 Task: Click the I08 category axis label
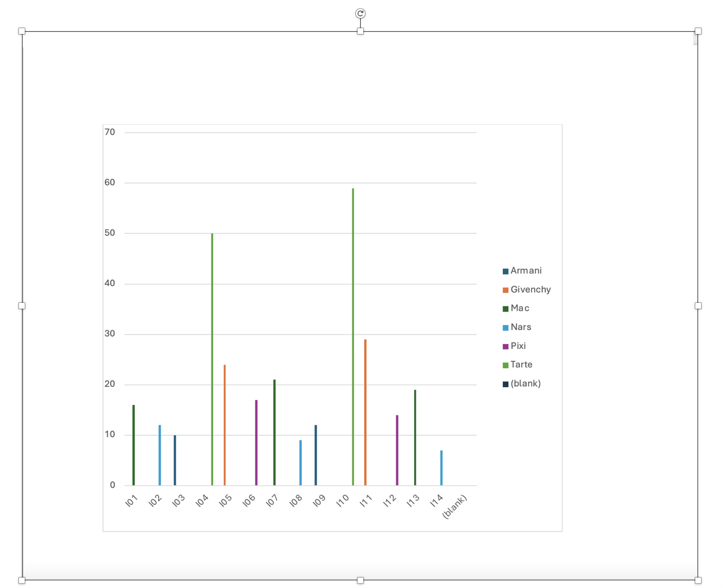[296, 501]
